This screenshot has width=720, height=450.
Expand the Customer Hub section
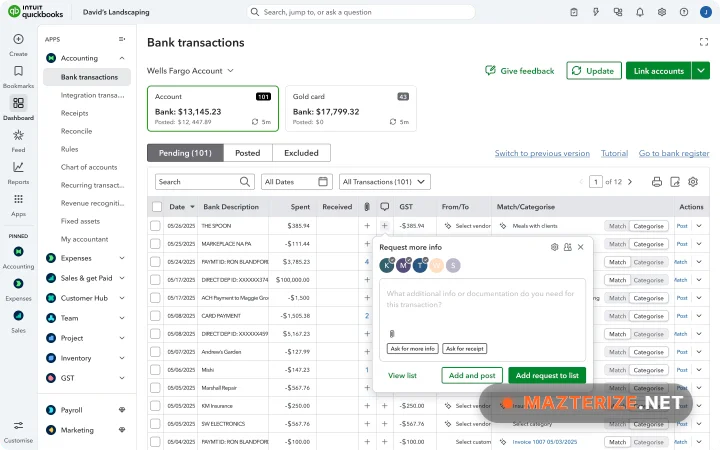(122, 298)
